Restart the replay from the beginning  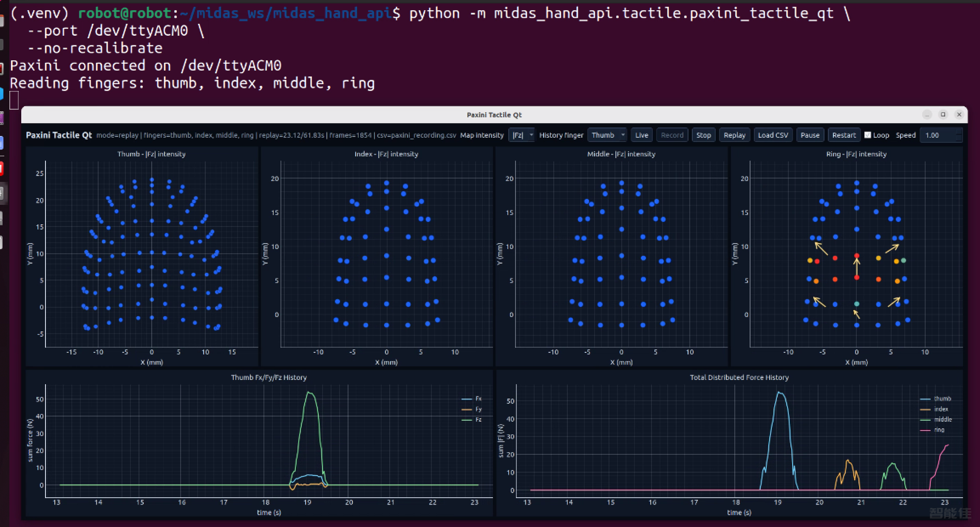pos(844,135)
